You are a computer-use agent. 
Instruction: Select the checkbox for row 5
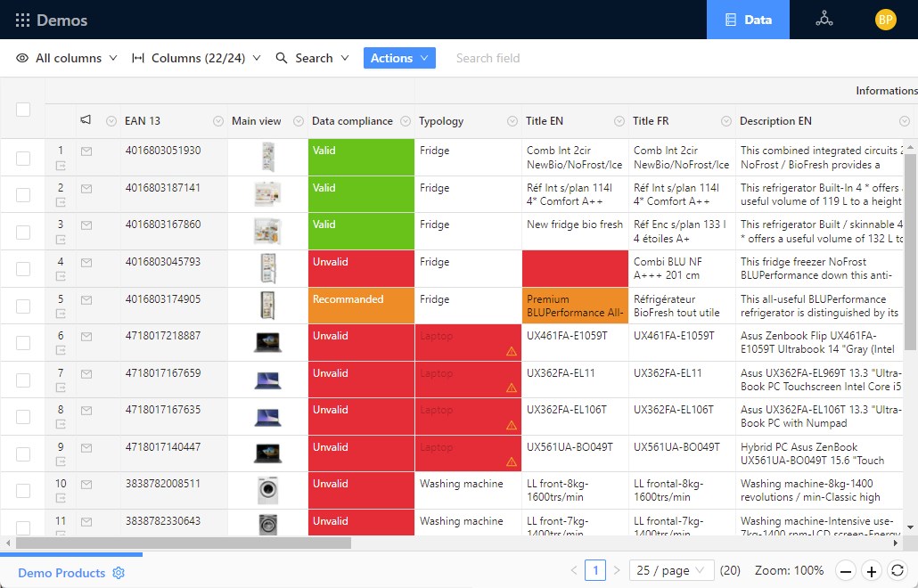pyautogui.click(x=23, y=306)
